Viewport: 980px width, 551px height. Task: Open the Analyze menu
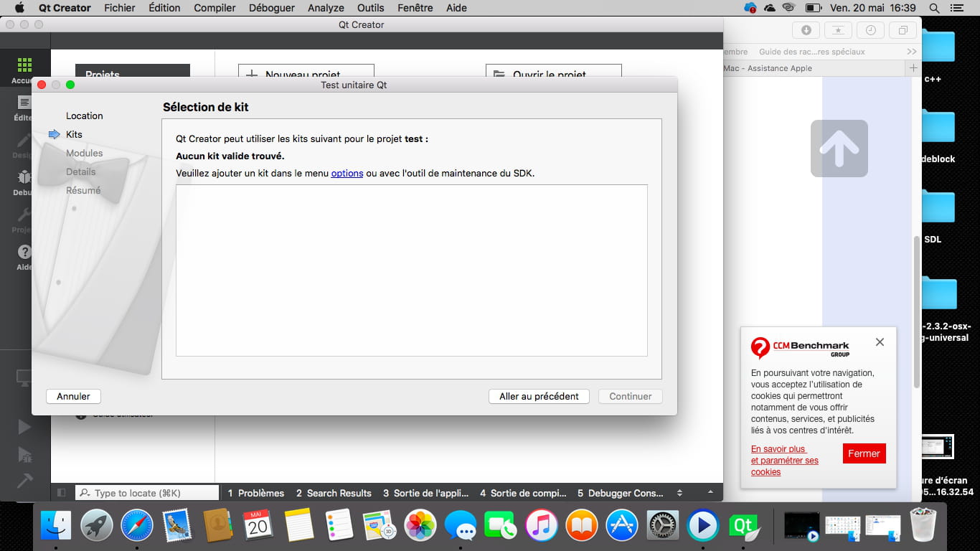click(x=326, y=8)
